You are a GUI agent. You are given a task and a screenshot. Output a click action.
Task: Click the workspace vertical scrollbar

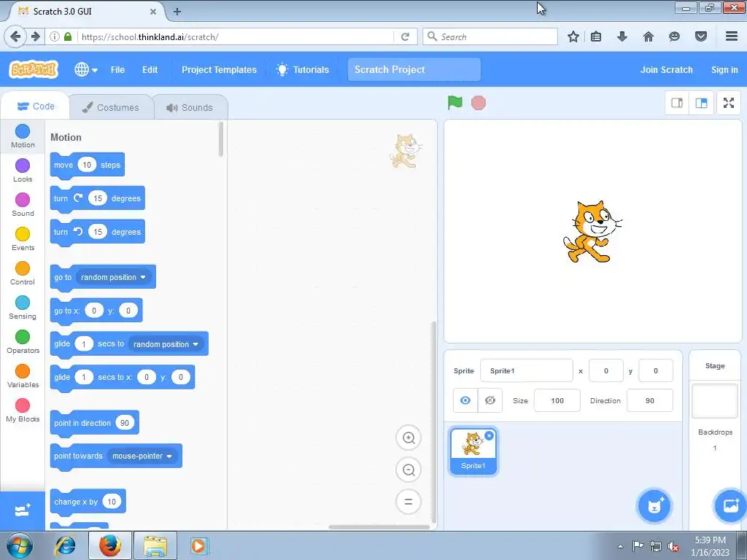click(433, 422)
